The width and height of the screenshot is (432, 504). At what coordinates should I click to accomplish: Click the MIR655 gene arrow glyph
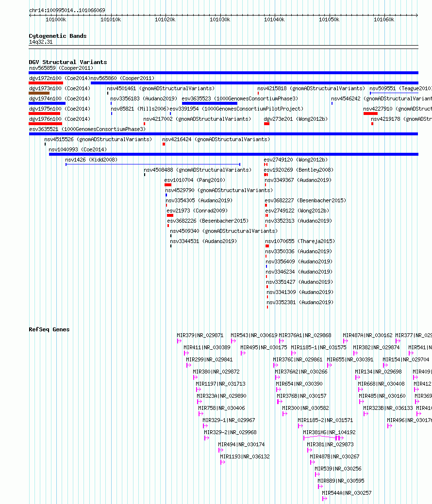330,365
